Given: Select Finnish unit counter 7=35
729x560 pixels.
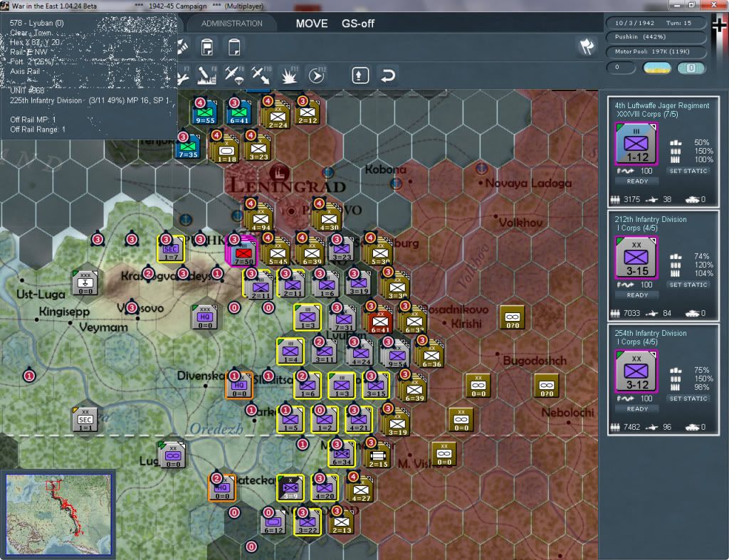Looking at the screenshot, I should [188, 147].
